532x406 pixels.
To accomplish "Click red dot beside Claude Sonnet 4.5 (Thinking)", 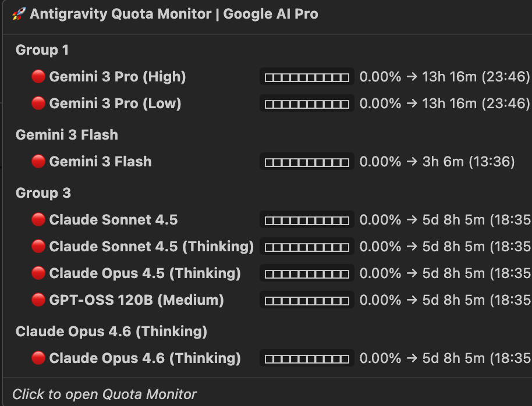I will [38, 247].
